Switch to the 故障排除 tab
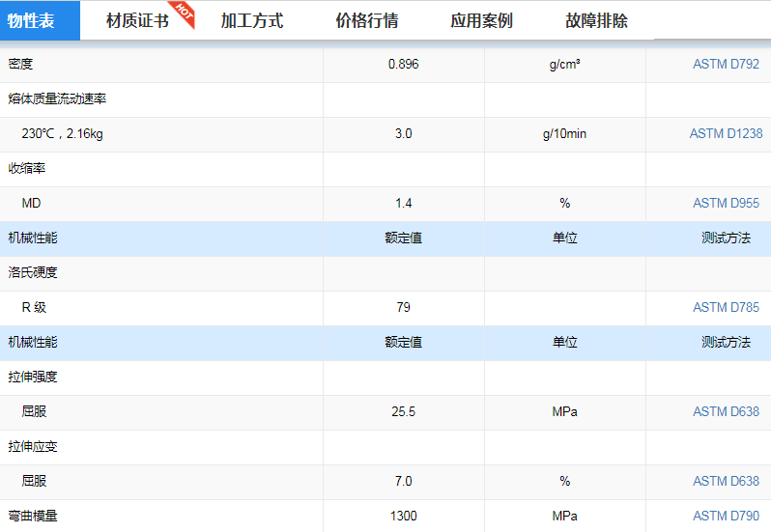The width and height of the screenshot is (771, 532). (596, 20)
